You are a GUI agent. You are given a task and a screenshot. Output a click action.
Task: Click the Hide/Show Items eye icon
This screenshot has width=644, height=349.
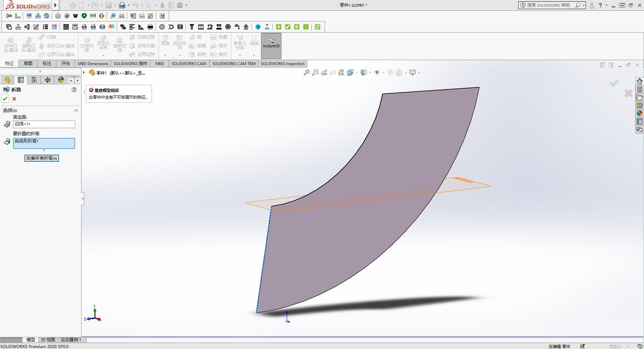(x=377, y=72)
